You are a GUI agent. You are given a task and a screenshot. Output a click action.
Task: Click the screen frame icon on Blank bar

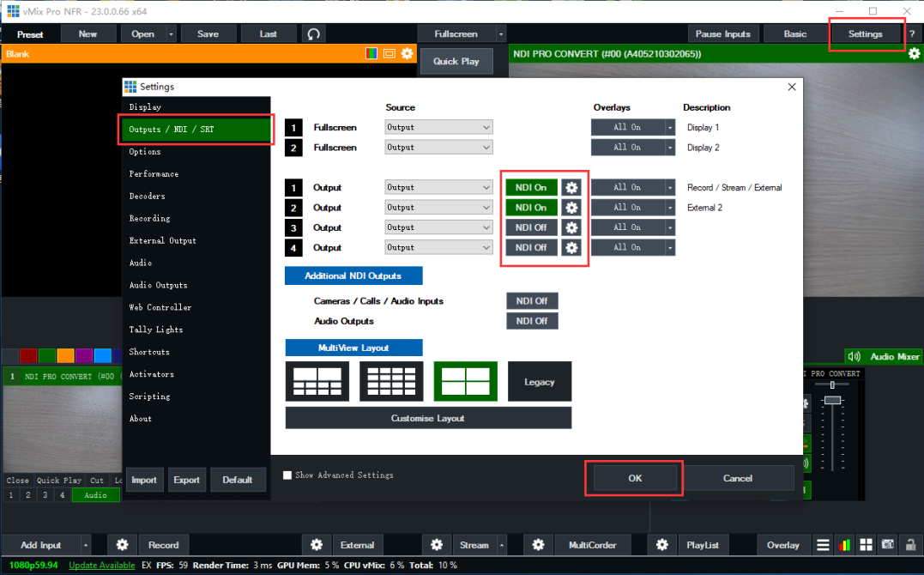pos(389,54)
